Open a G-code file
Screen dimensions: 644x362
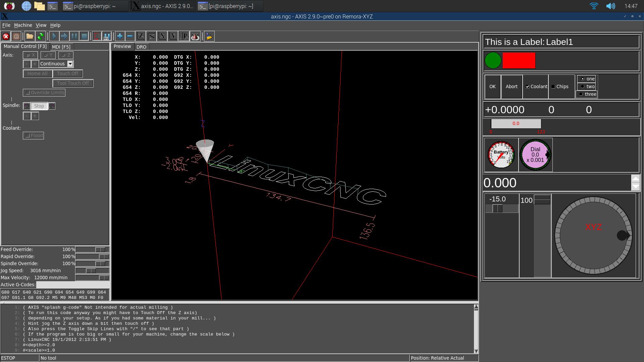click(x=30, y=36)
